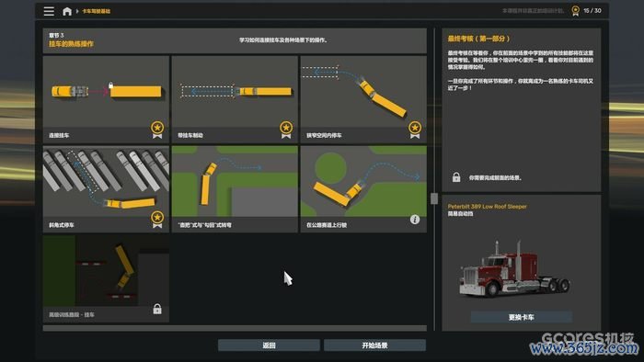Click the achievement medal icon showing 15/30
The width and height of the screenshot is (644, 362).
575,11
